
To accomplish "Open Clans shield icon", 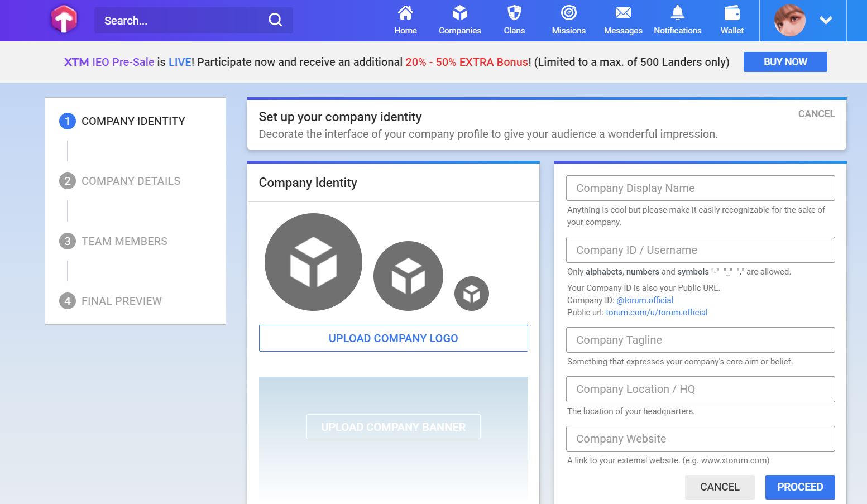I will 514,13.
